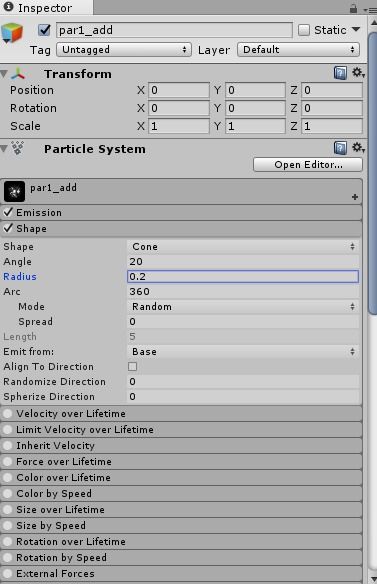Open Particle System gear settings
The width and height of the screenshot is (377, 584).
pyautogui.click(x=358, y=147)
